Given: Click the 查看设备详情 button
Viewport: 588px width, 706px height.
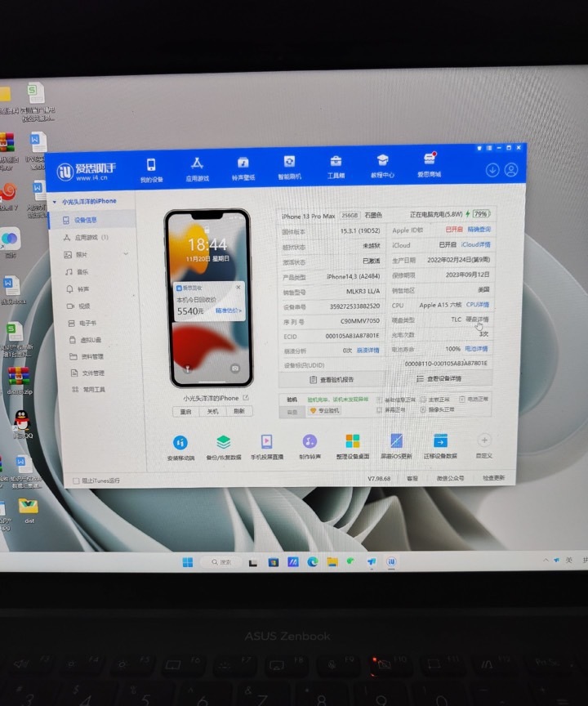Looking at the screenshot, I should 439,378.
